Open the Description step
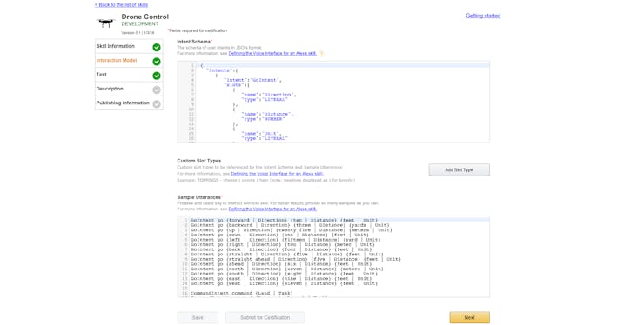This screenshot has width=644, height=325. (x=129, y=89)
